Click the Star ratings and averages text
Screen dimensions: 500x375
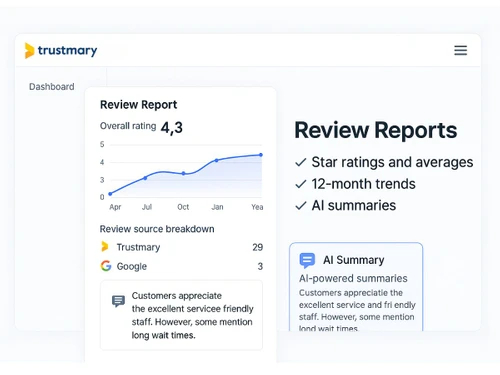(x=392, y=162)
